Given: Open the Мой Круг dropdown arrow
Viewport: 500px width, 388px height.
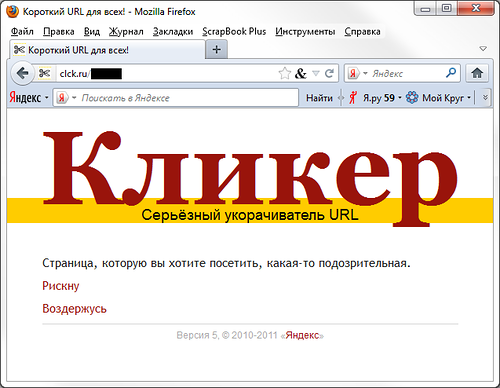Looking at the screenshot, I should tap(469, 98).
